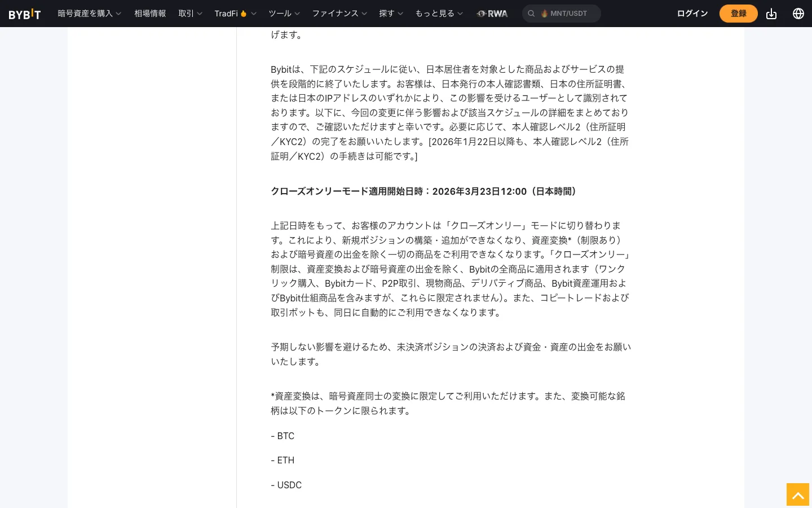Viewport: 812px width, 508px height.
Task: Click the '- ETH' list item
Action: 283,460
